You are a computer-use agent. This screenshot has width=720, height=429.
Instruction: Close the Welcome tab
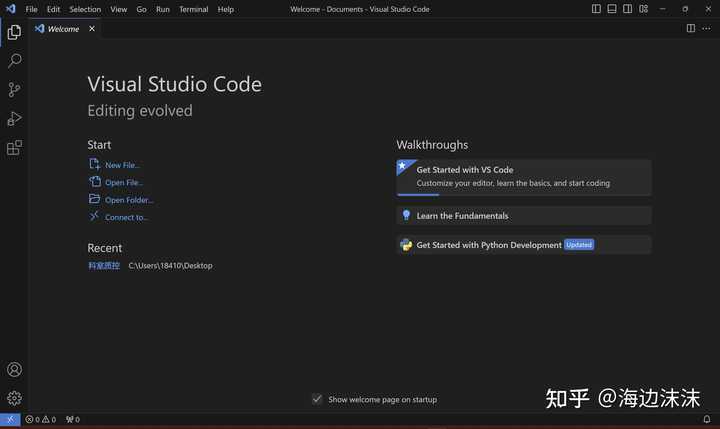92,28
